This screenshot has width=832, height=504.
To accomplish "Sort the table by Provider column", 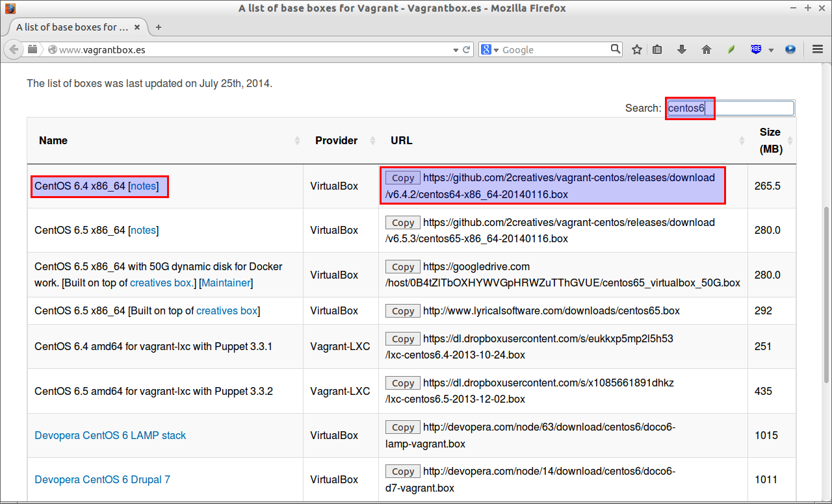I will [x=341, y=140].
